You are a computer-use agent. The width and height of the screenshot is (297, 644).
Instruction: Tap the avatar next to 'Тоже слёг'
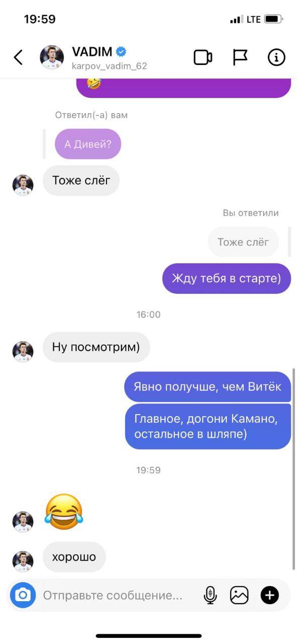tap(23, 185)
